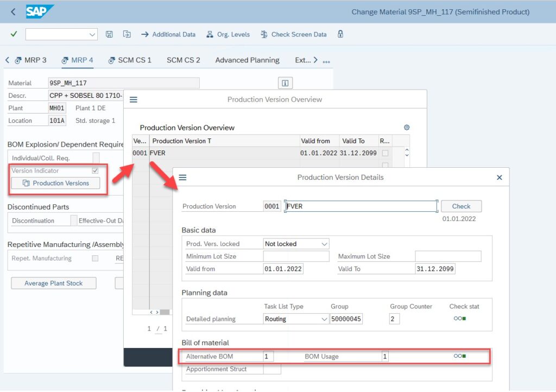Click the Save icon in toolbar
The width and height of the screenshot is (556, 392).
(109, 34)
